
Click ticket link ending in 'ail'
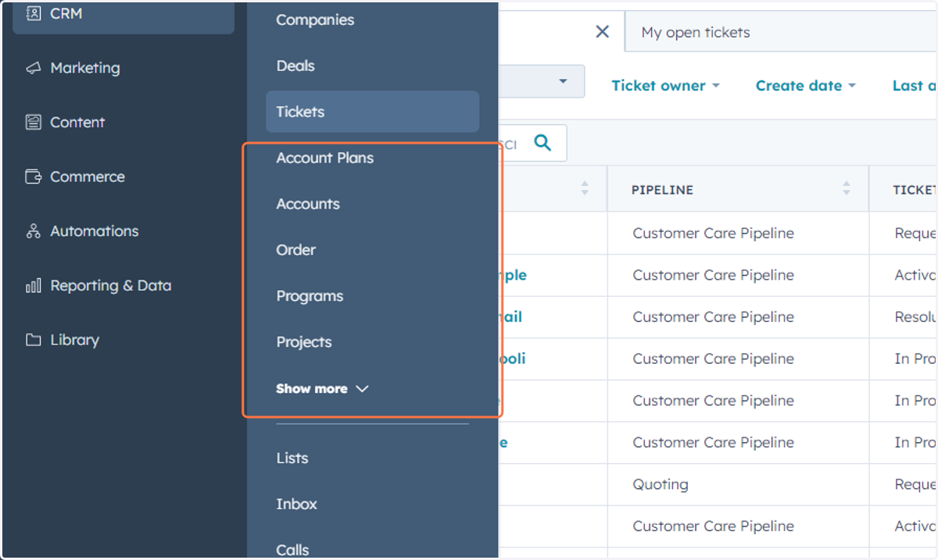(x=510, y=317)
